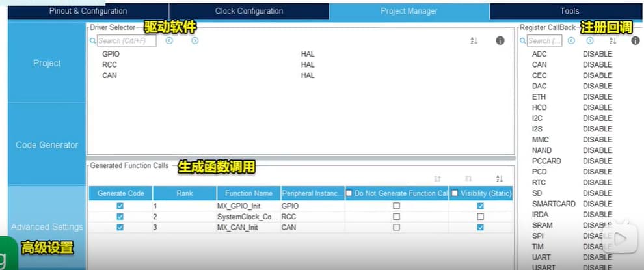Viewport: 644px width, 270px height.
Task: Click the info icon in Register CallBack
Action: coord(635,41)
